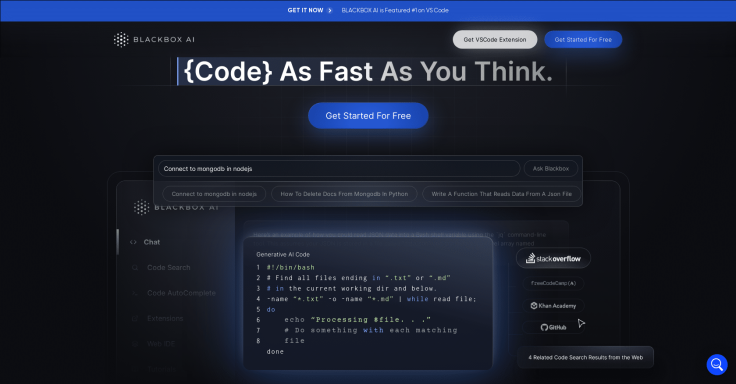Open the Chat item in sidebar
The width and height of the screenshot is (736, 384).
point(152,242)
